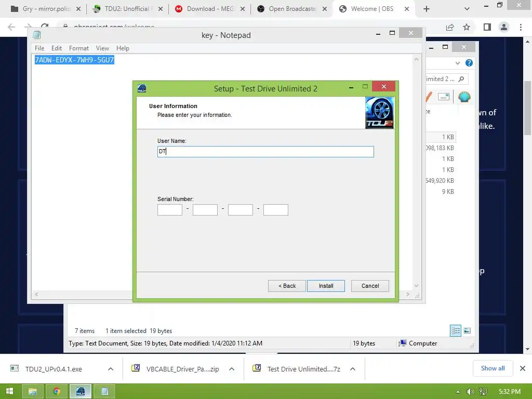This screenshot has width=532, height=399.
Task: Click the network tray icon
Action: (483, 392)
